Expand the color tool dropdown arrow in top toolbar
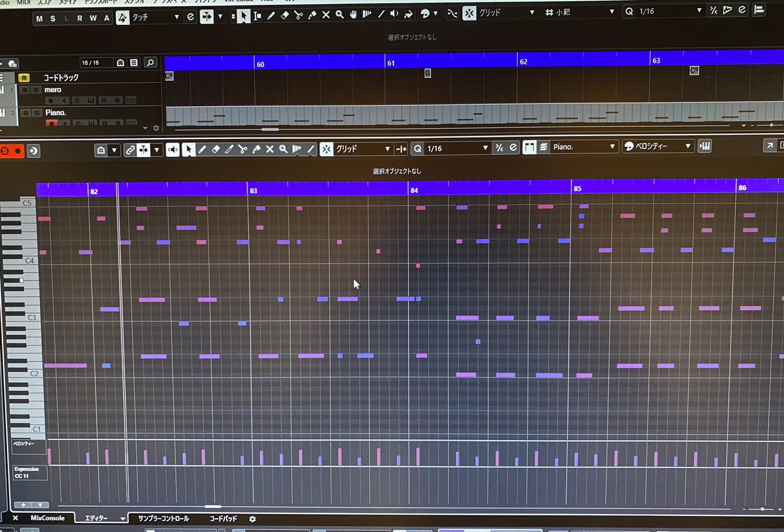This screenshot has width=784, height=532. click(435, 14)
